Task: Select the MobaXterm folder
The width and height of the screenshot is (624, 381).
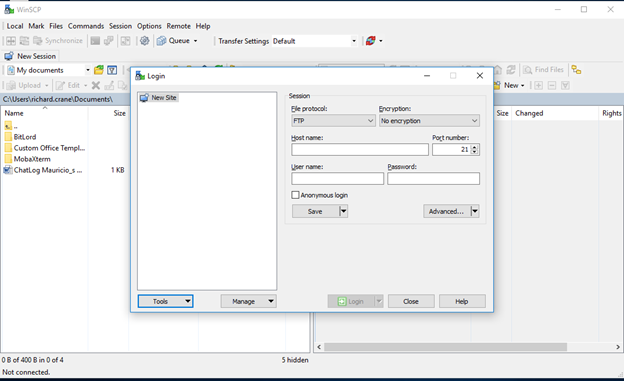Action: tap(28, 159)
